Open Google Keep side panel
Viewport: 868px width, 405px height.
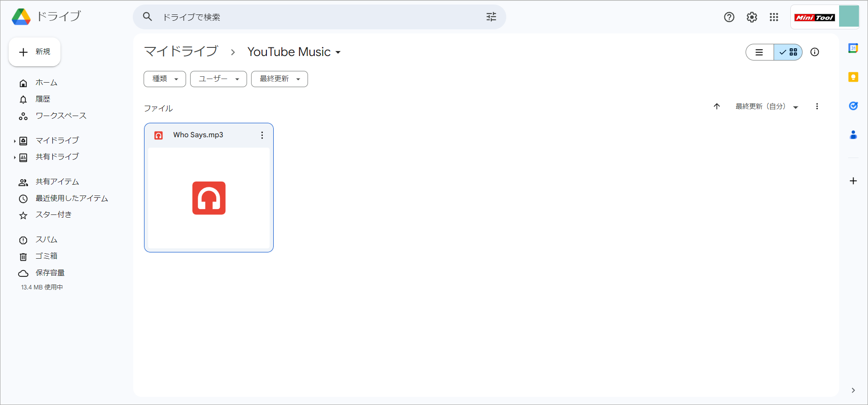coord(853,77)
